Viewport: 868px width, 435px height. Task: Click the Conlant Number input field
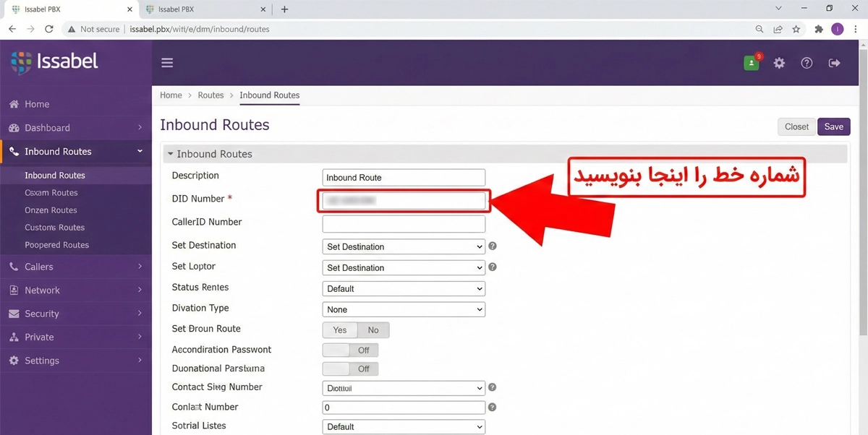point(404,408)
